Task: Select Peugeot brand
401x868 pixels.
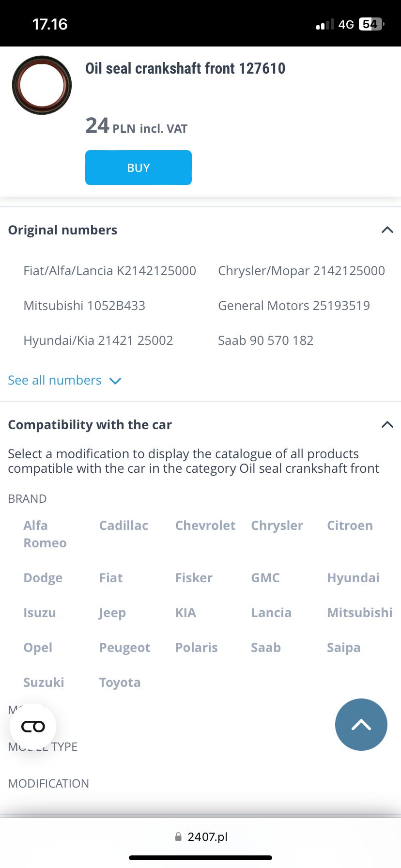Action: [x=124, y=648]
